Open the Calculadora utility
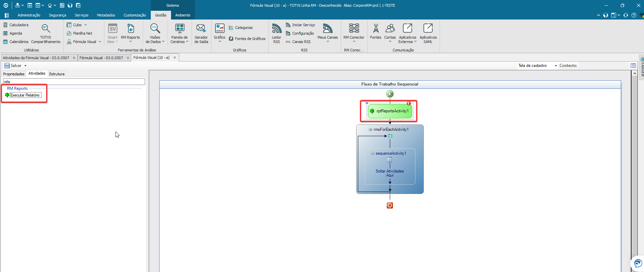The height and width of the screenshot is (272, 644). [x=16, y=25]
